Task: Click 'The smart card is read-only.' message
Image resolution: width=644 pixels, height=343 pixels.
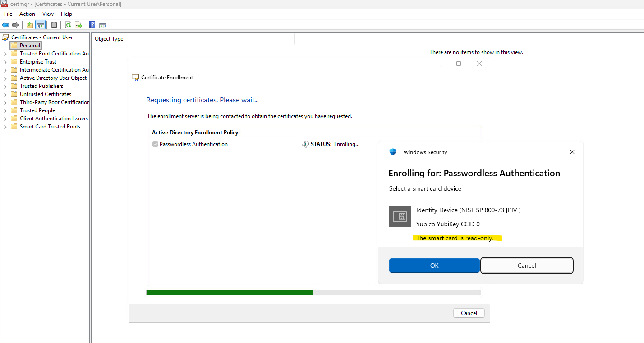Action: tap(455, 238)
